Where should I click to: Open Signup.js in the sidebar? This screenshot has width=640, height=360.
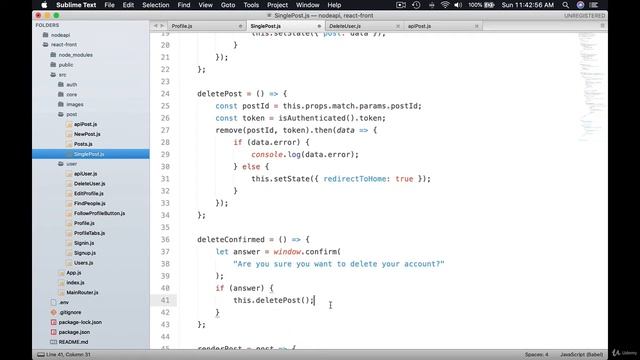(85, 253)
